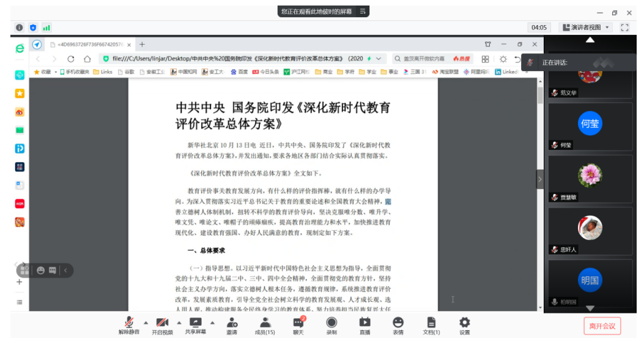Open the Chat (聊天) window
Screen dimensions: 644x338
(x=298, y=326)
